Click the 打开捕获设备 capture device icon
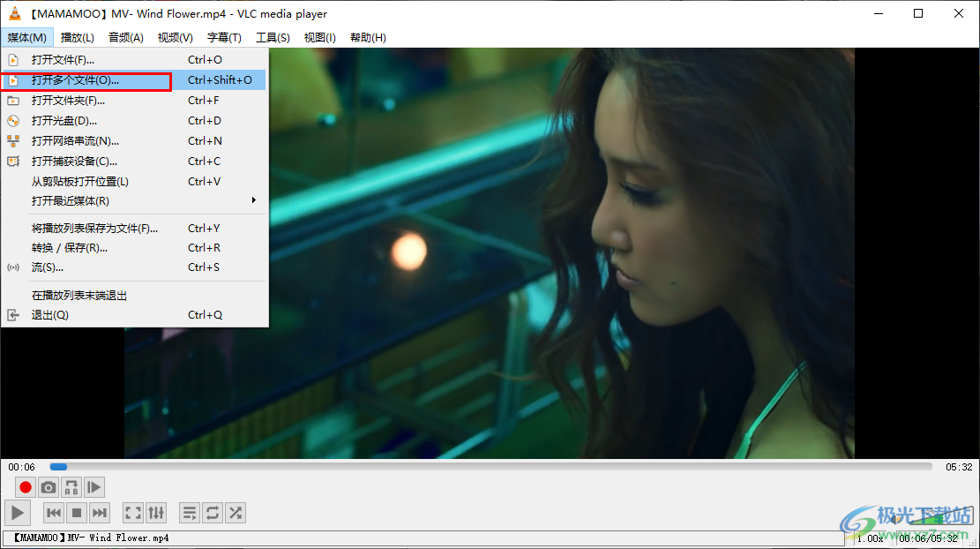 tap(13, 162)
